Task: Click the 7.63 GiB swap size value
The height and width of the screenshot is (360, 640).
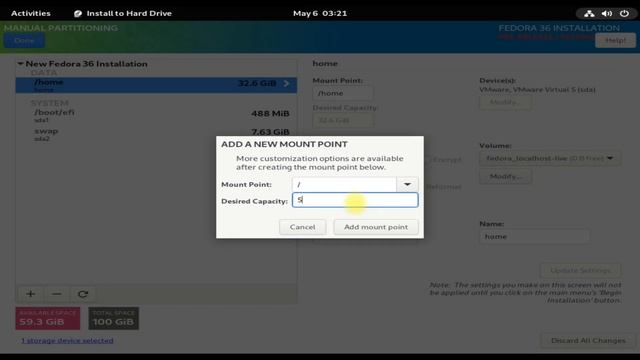Action: point(270,132)
